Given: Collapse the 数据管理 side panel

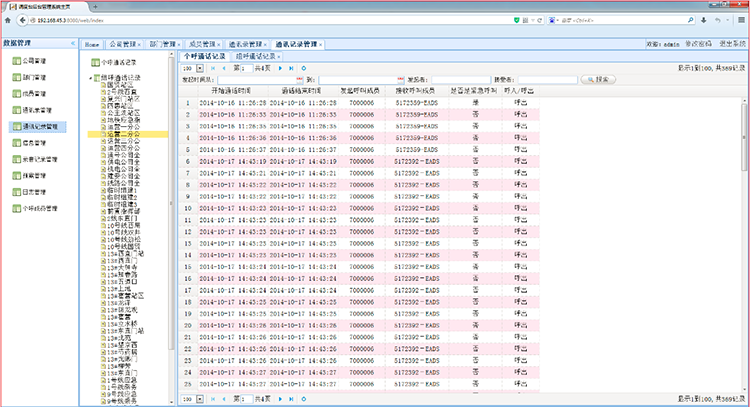Looking at the screenshot, I should point(73,44).
